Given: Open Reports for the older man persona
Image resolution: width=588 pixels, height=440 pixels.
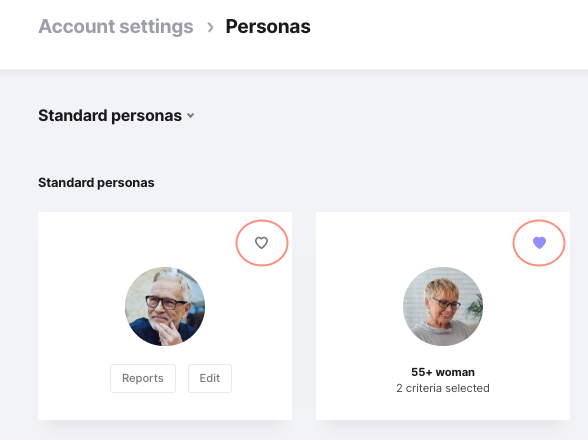Looking at the screenshot, I should [143, 378].
